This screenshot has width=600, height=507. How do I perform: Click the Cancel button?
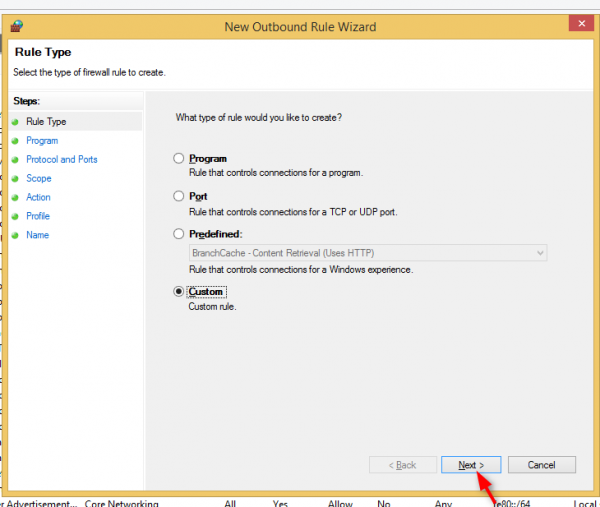541,465
